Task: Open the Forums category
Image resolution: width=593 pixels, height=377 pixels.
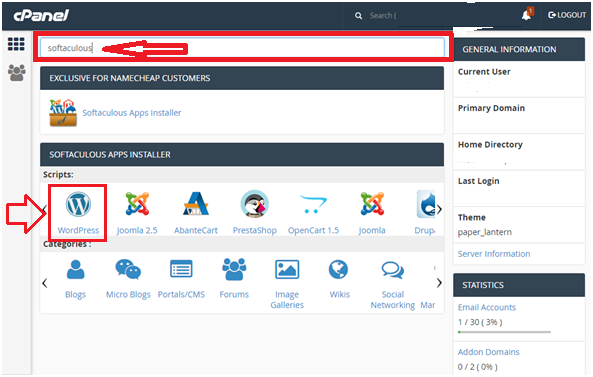Action: point(234,279)
